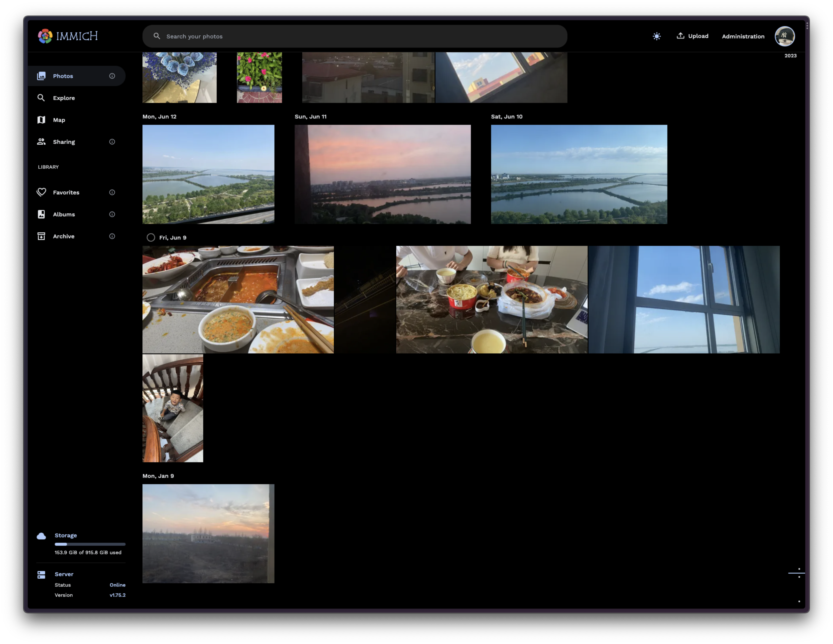Viewport: 833px width, 644px height.
Task: Click the Immich logo icon
Action: 45,36
